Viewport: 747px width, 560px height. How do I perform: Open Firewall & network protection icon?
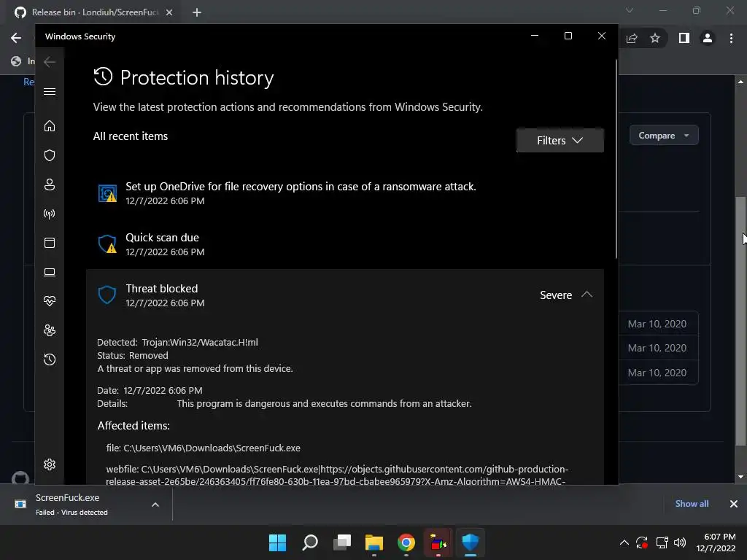50,214
